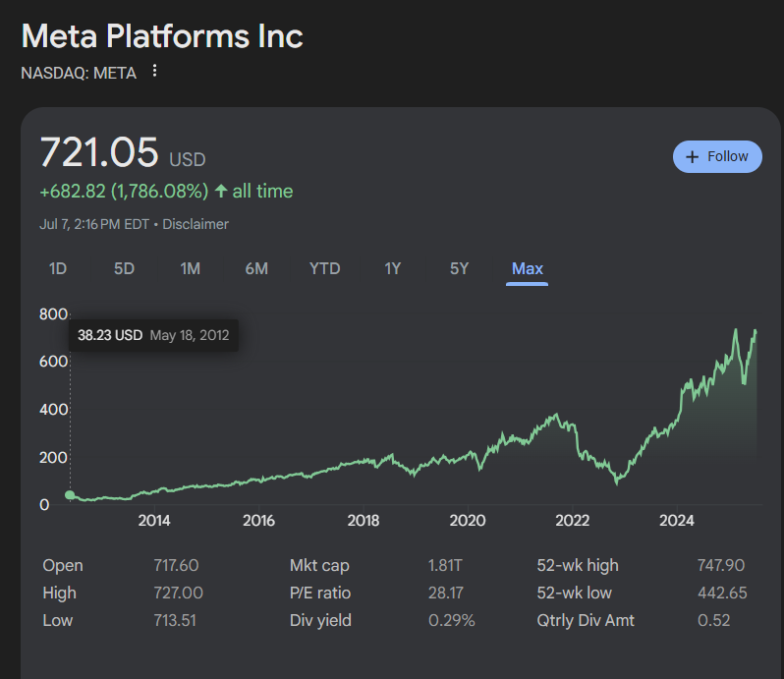784x679 pixels.
Task: Click the Open value 717.60
Action: coord(176,565)
